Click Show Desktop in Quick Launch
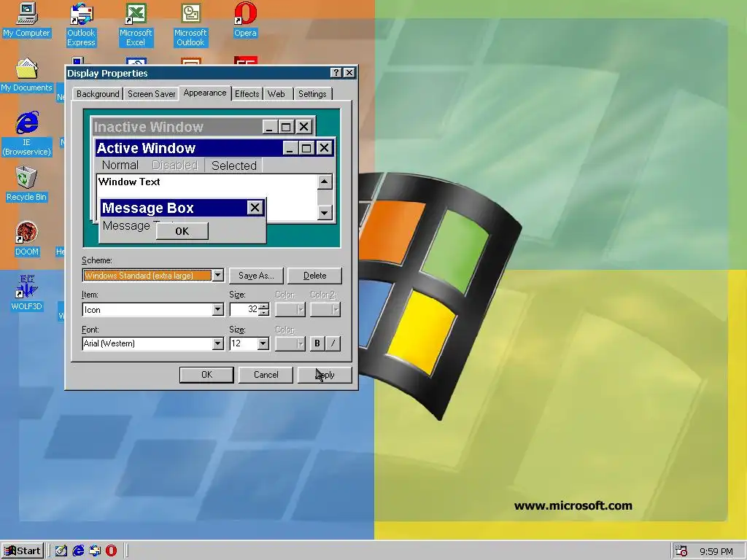This screenshot has height=560, width=747. coord(61,551)
